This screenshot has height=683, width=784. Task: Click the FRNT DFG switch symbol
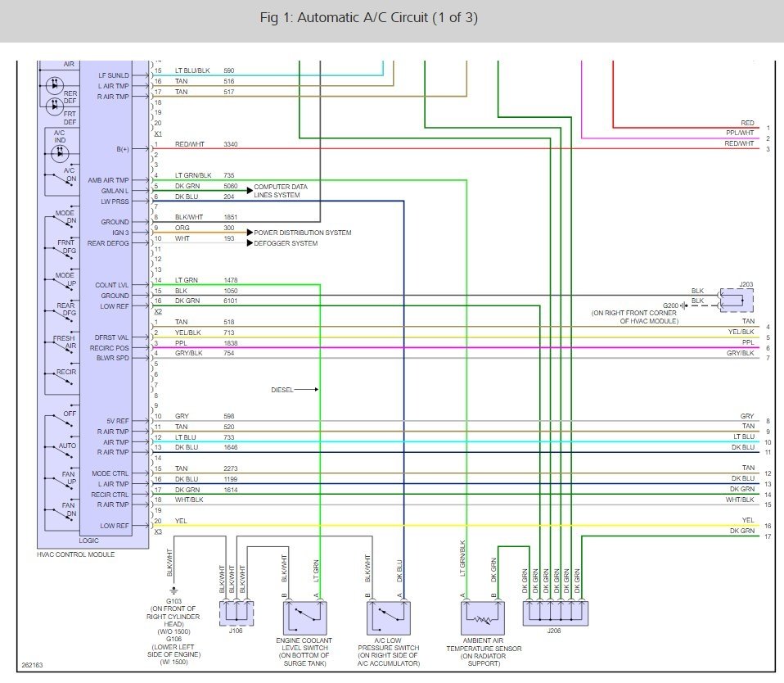pyautogui.click(x=62, y=250)
